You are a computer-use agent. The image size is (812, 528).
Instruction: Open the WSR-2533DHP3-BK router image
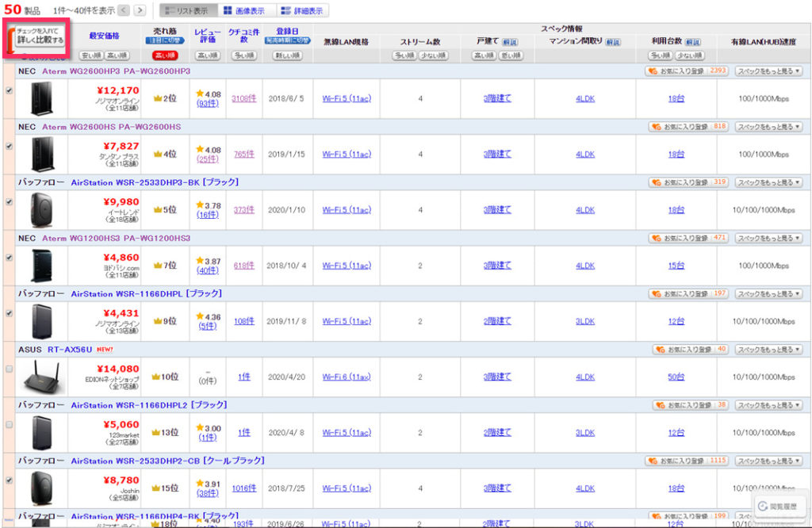pos(41,209)
